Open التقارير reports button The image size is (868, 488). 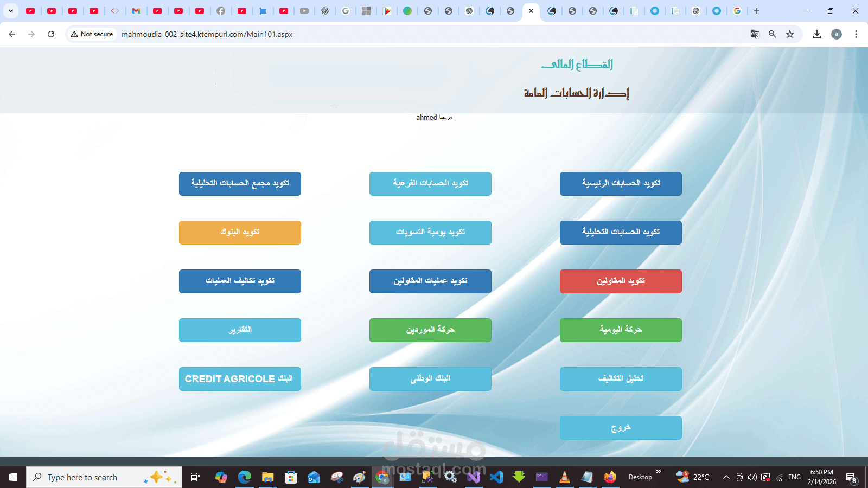point(240,330)
